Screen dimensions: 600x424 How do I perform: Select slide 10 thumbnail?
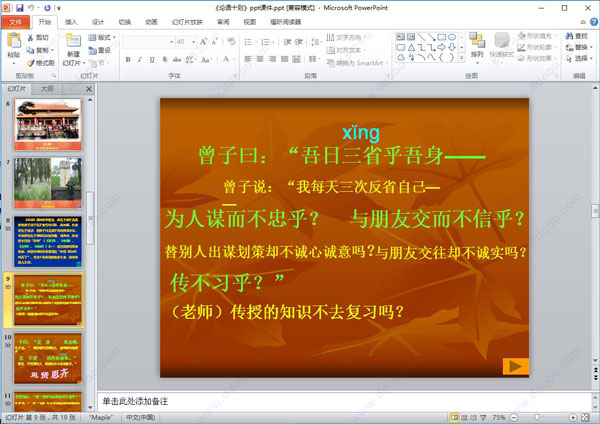click(48, 358)
